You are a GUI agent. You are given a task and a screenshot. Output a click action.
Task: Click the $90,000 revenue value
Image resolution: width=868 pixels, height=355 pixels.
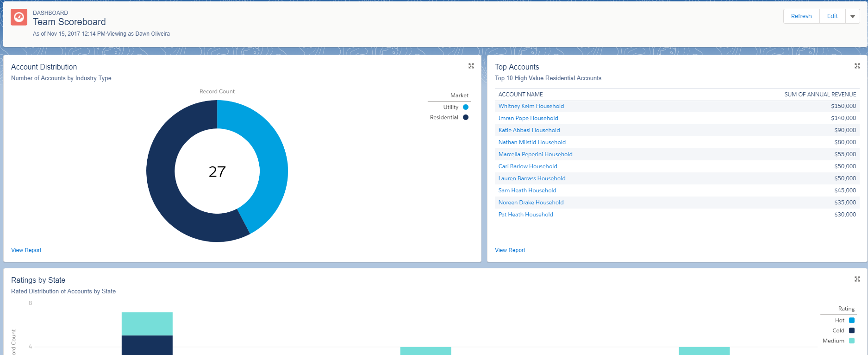click(845, 130)
